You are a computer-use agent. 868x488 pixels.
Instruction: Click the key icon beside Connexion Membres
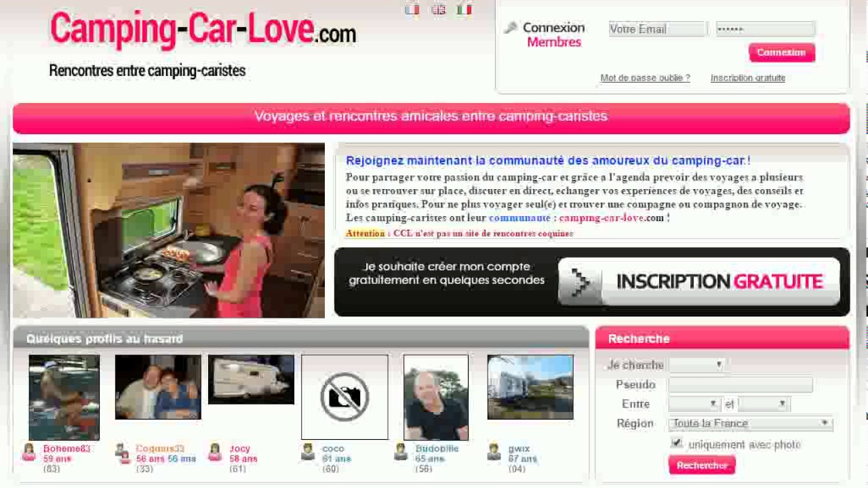click(x=511, y=28)
